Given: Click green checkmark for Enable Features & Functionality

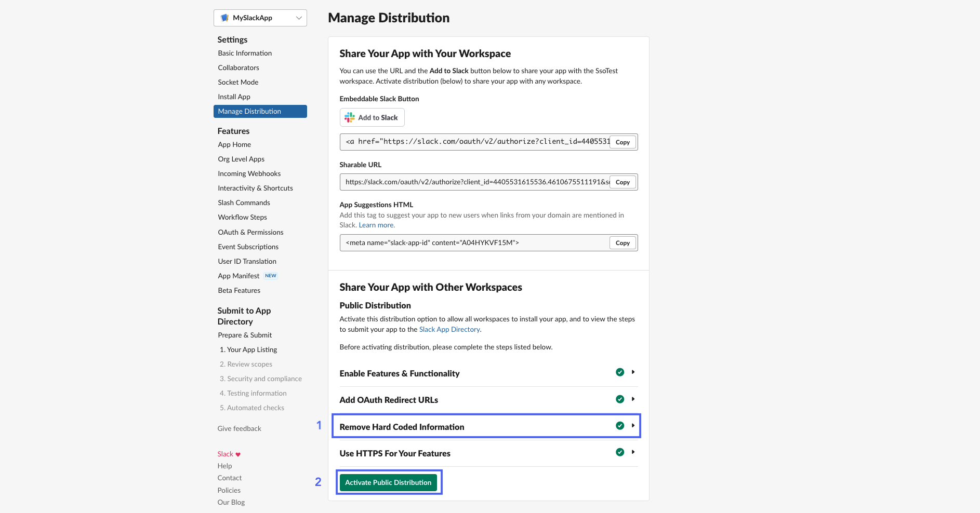Looking at the screenshot, I should pos(620,372).
